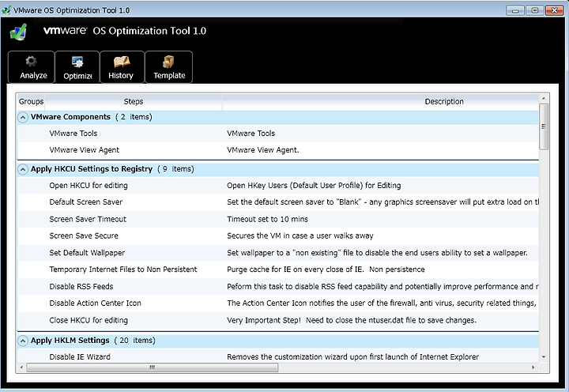Select the Default Screen Saver step
Screen dimensions: 569x392
[86, 202]
